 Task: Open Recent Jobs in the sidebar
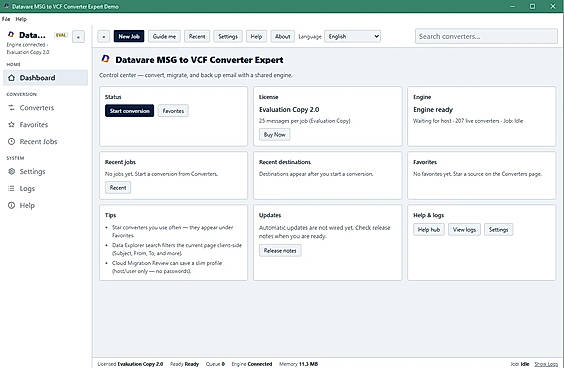click(46, 141)
